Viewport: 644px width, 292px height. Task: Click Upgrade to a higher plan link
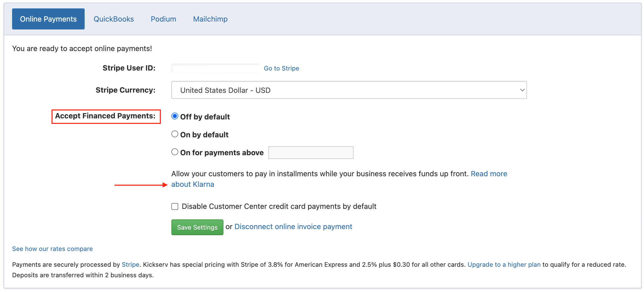click(504, 265)
